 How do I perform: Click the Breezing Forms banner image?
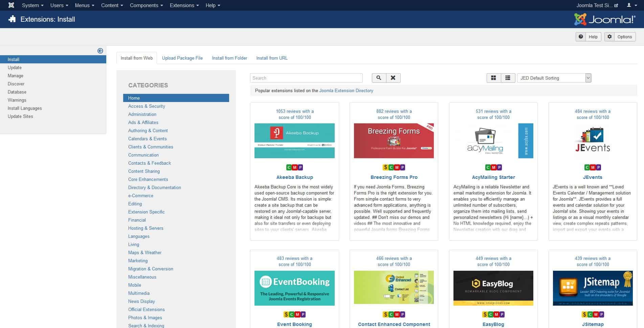point(394,141)
